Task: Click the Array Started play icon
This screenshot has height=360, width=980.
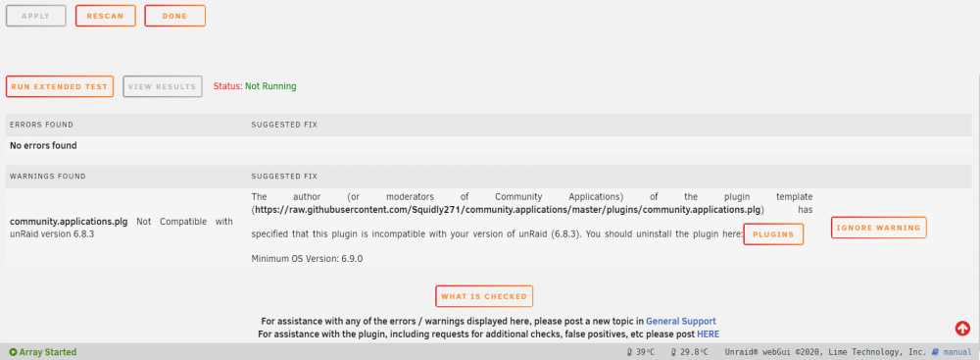Action: click(x=13, y=352)
